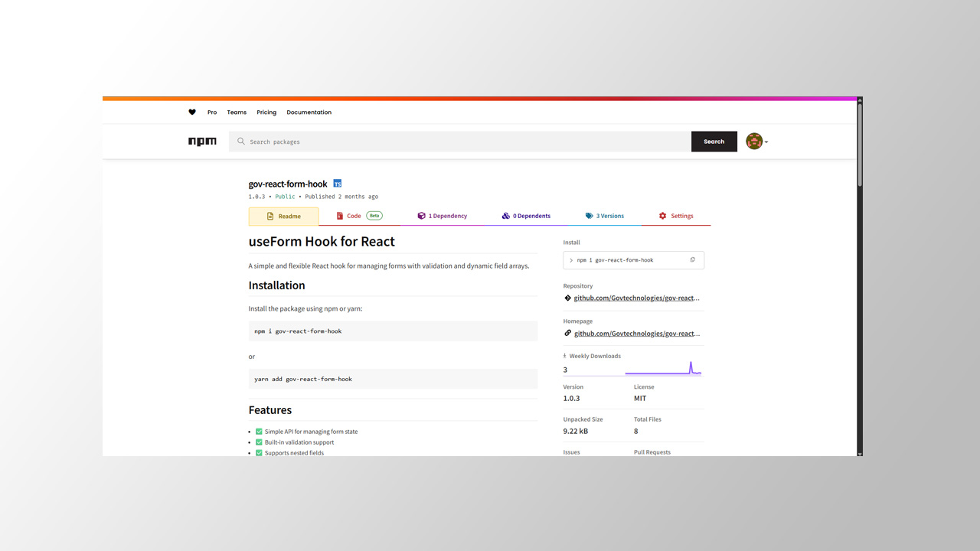Click the Dependents cubes icon

click(506, 217)
